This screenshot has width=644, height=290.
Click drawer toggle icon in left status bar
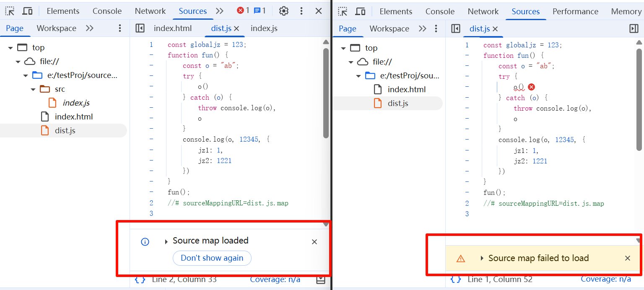(320, 280)
